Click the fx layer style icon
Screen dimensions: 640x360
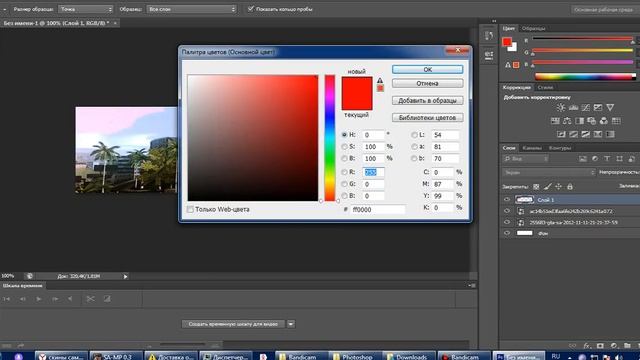pos(587,346)
